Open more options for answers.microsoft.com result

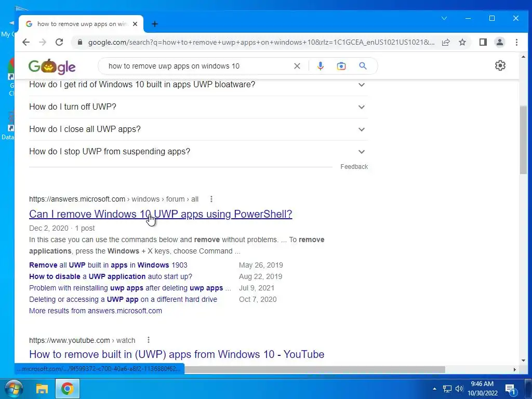211,199
